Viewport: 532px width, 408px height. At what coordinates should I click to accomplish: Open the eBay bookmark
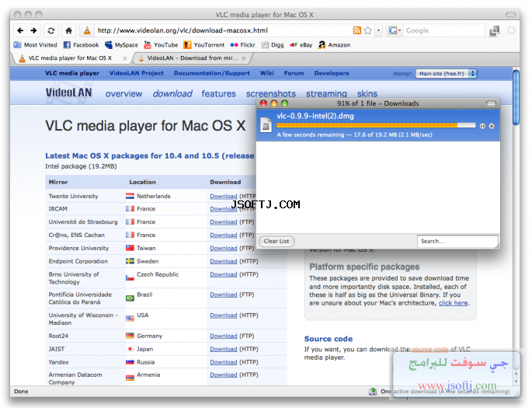click(x=301, y=45)
